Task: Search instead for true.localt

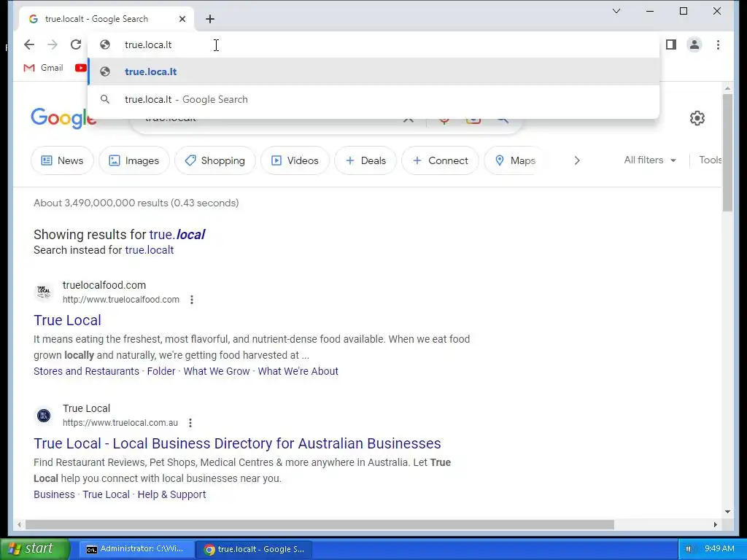Action: click(x=149, y=250)
